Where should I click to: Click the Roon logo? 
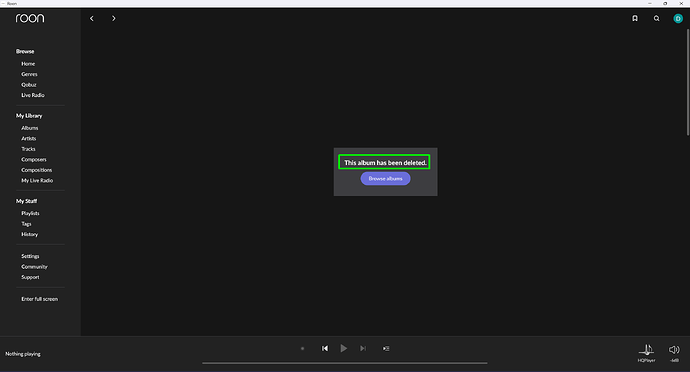coord(30,18)
